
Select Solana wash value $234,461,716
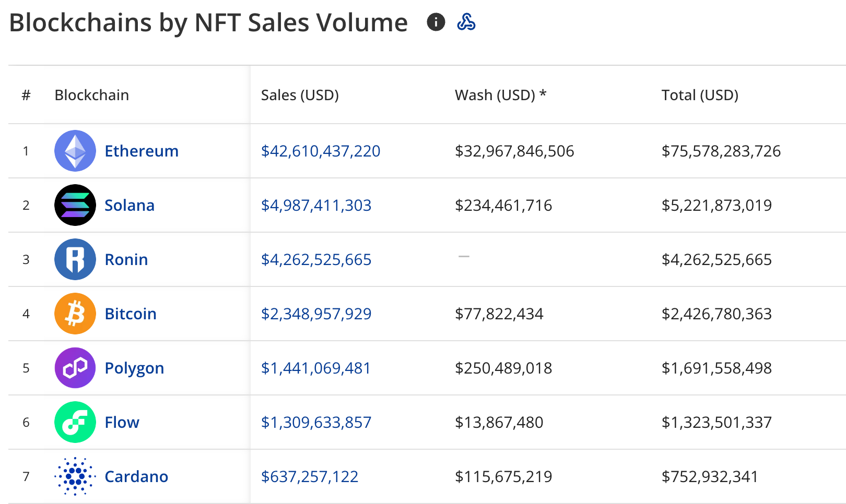pyautogui.click(x=503, y=206)
